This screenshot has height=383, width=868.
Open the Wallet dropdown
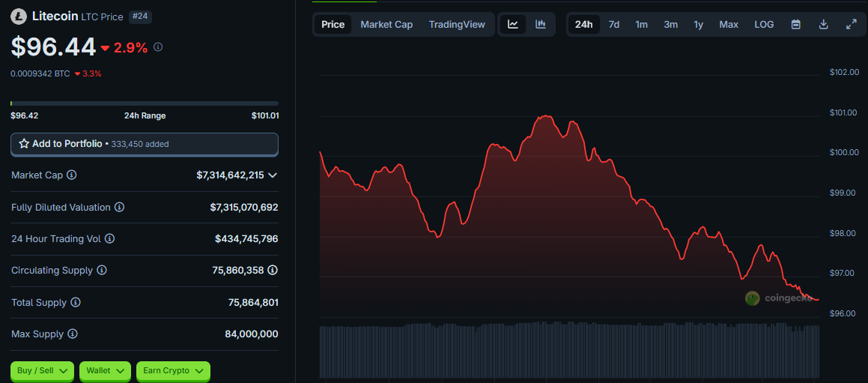click(x=105, y=371)
